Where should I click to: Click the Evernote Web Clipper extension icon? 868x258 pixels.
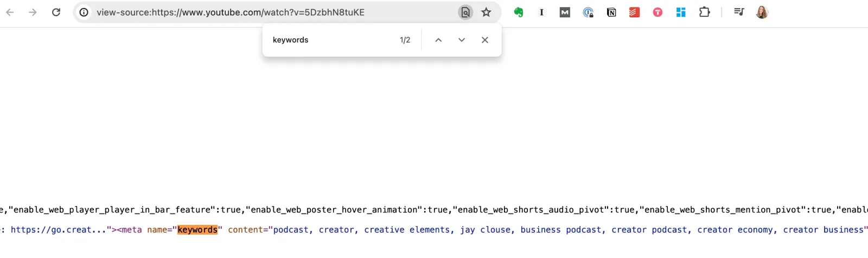(x=519, y=12)
